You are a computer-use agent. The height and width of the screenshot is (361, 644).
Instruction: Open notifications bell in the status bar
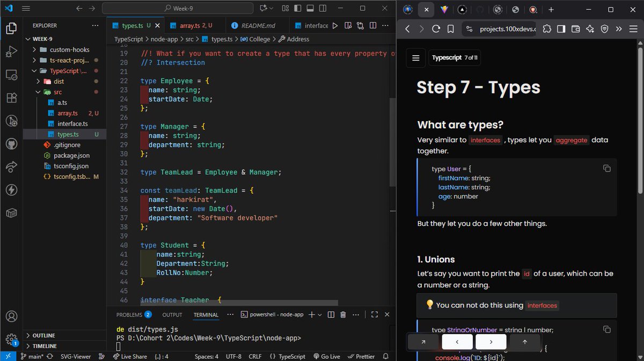point(386,356)
